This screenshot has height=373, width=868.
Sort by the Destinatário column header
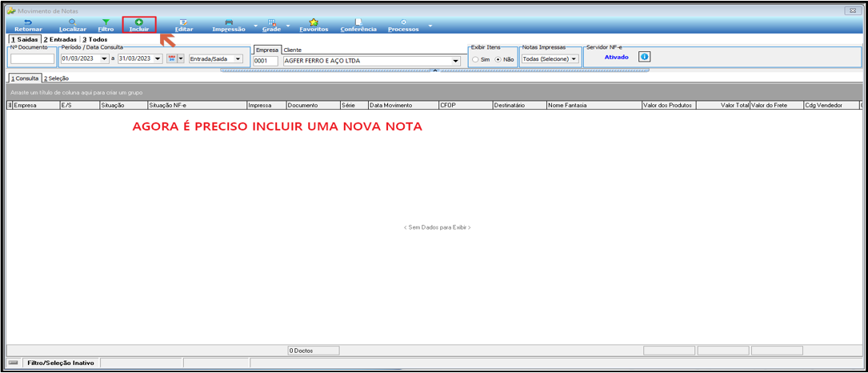pyautogui.click(x=519, y=105)
